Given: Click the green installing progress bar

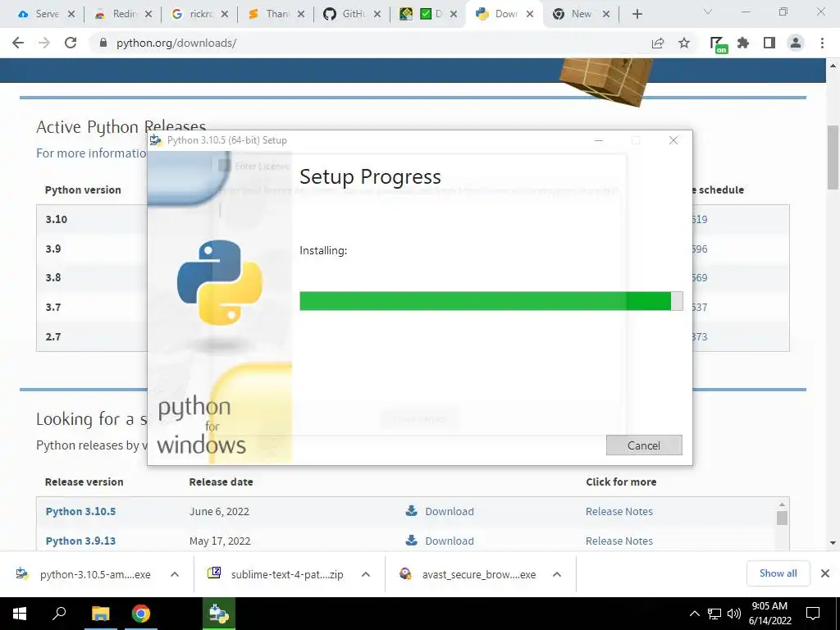Looking at the screenshot, I should pos(491,301).
